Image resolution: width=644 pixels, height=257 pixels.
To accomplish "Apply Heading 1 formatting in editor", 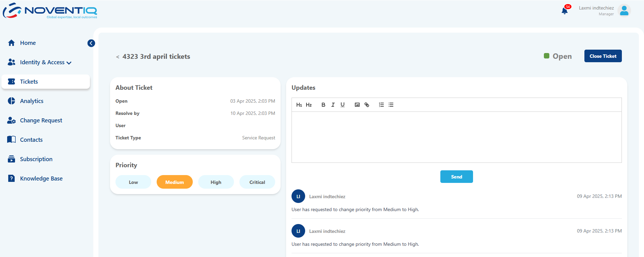I will (x=299, y=105).
